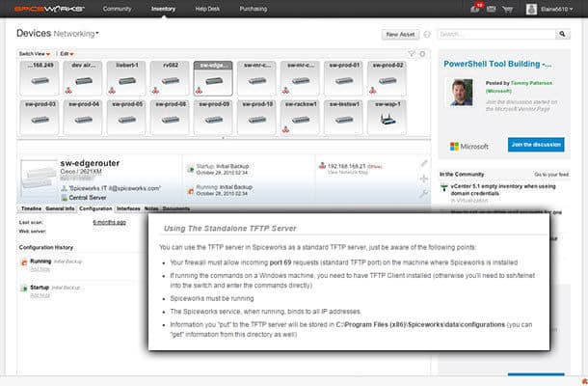The height and width of the screenshot is (386, 588).
Task: Open the Purchasing menu
Action: [x=254, y=9]
